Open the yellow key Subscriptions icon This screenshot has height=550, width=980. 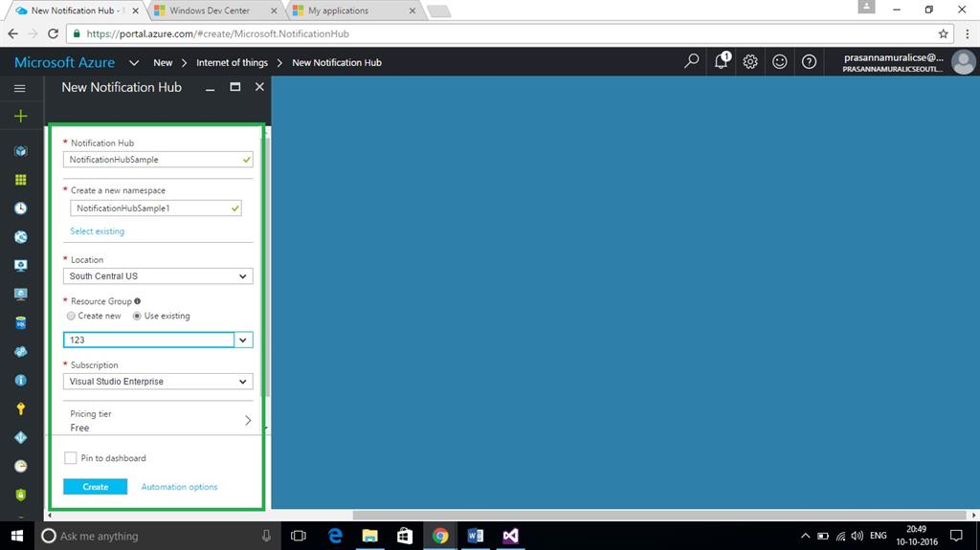(21, 408)
